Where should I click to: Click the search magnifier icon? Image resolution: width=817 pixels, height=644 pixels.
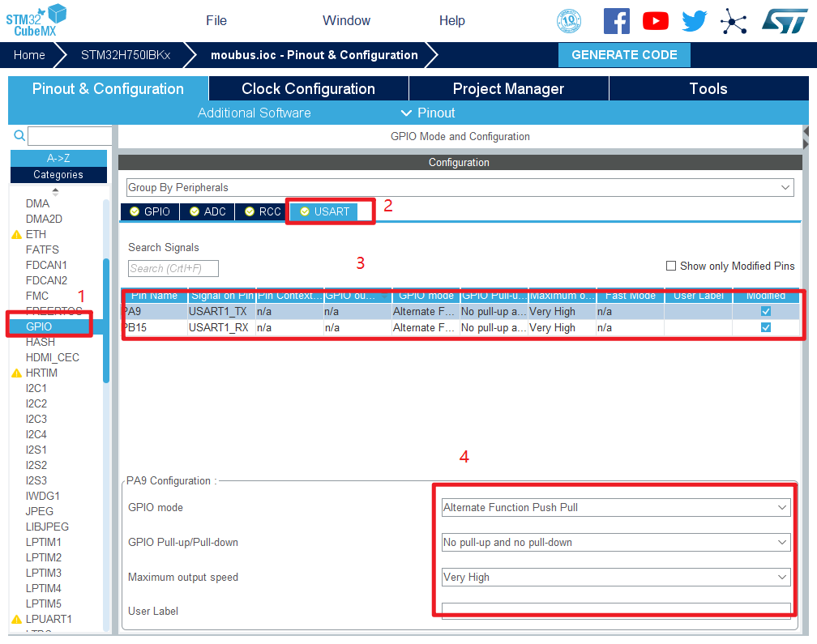[x=19, y=136]
